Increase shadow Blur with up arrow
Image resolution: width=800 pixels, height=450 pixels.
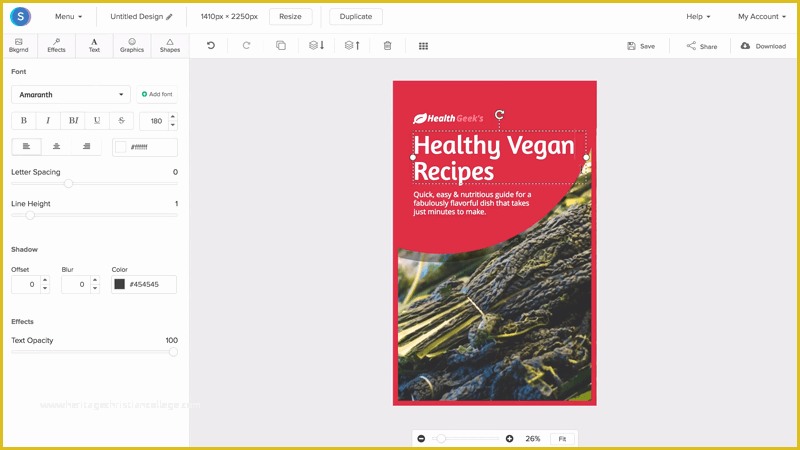(x=95, y=280)
